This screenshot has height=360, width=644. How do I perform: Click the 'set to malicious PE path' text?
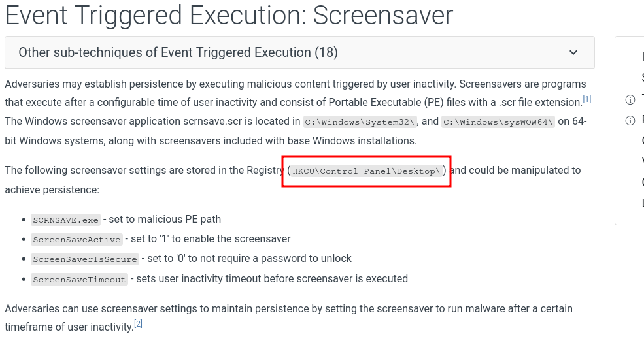(165, 220)
